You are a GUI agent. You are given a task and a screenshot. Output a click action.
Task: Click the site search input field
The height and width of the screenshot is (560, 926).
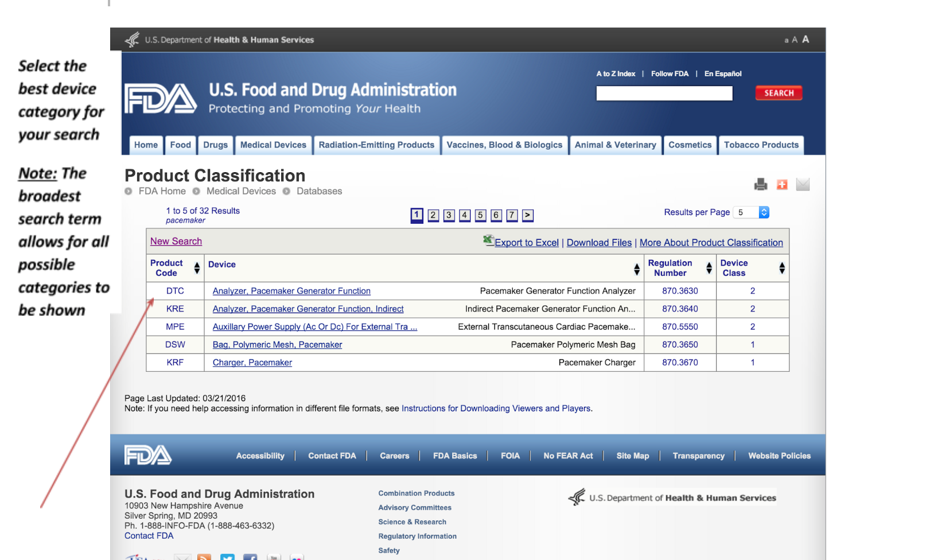click(664, 94)
